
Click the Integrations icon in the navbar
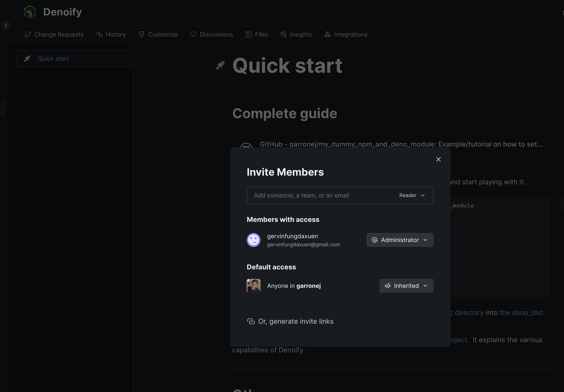328,34
